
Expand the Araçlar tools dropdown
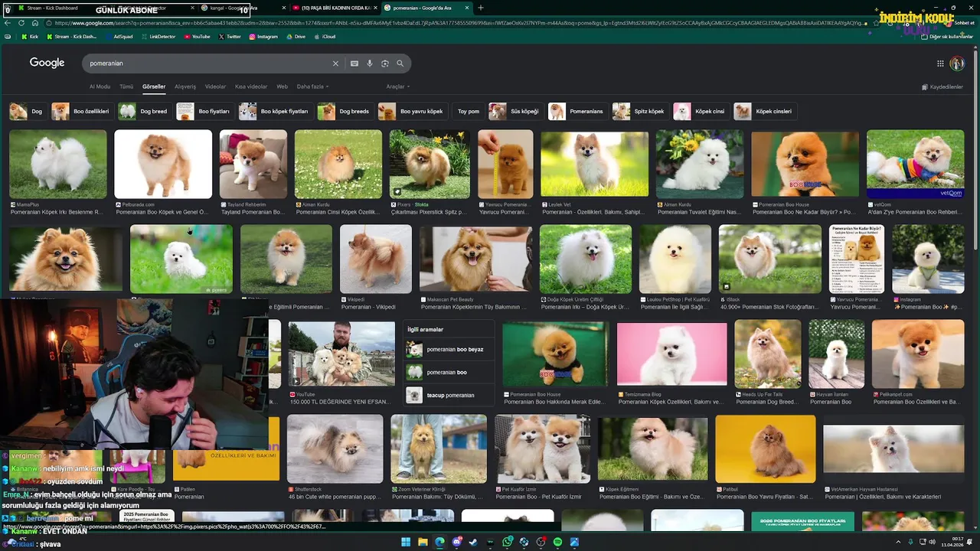398,86
